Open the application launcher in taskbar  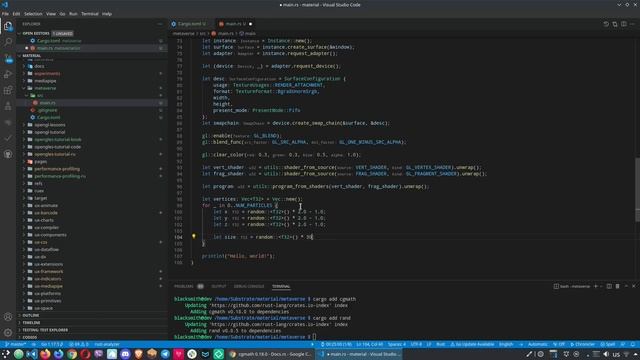(5, 354)
